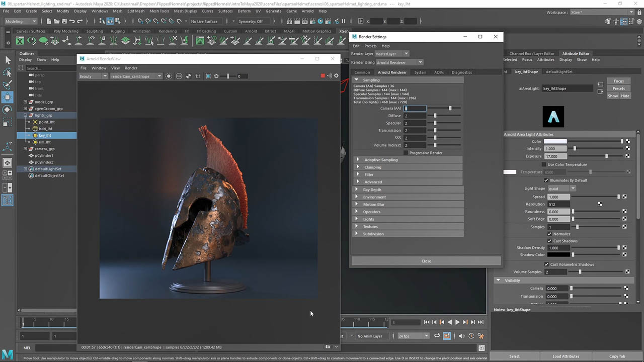644x362 pixels.
Task: Open the Presets menu in Render Settings
Action: pyautogui.click(x=370, y=46)
